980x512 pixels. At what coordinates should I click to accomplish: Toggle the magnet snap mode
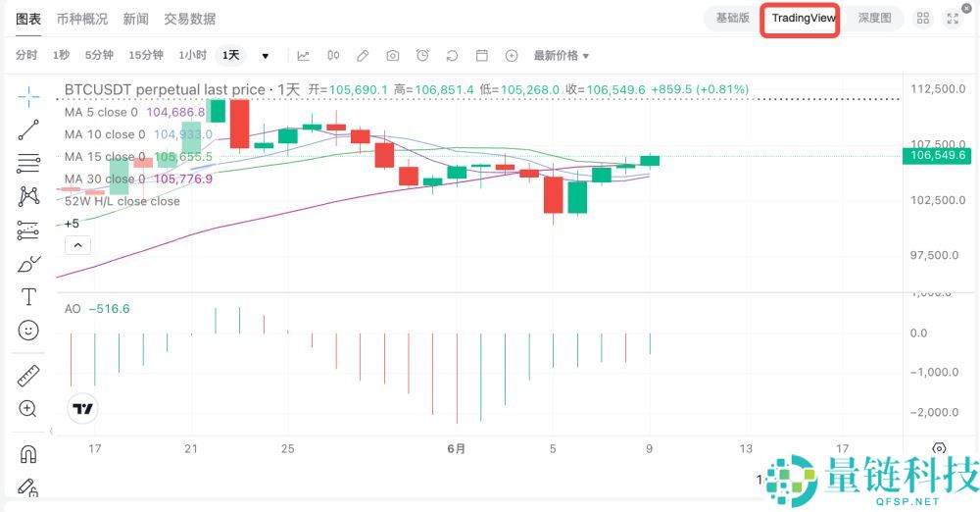click(x=28, y=454)
